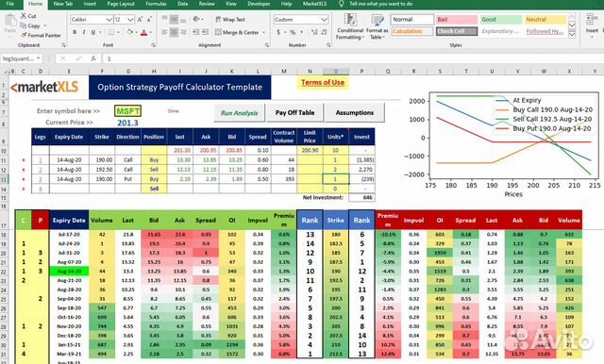604x364 pixels.
Task: Expand the Name Box dropdown arrow
Action: pyautogui.click(x=39, y=58)
